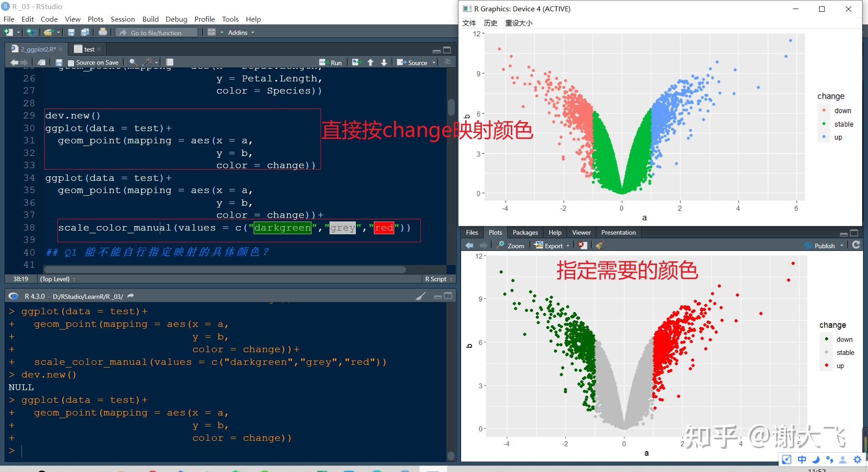Remove the current plot with the red X icon

(582, 245)
